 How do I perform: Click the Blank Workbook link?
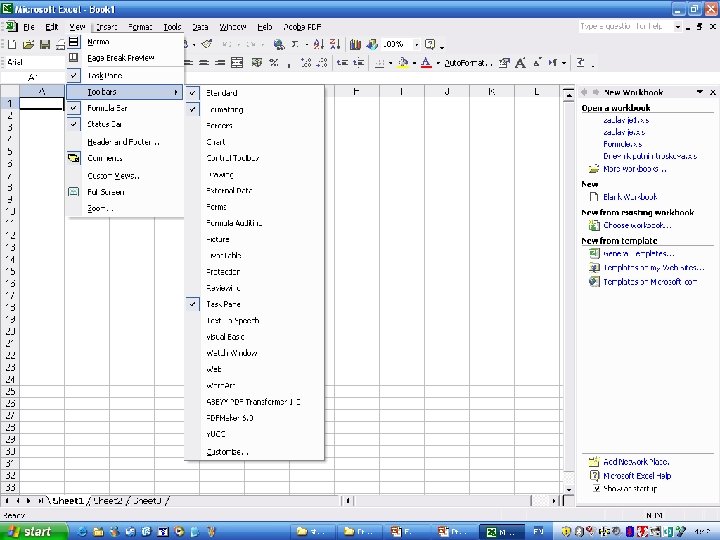coord(630,197)
